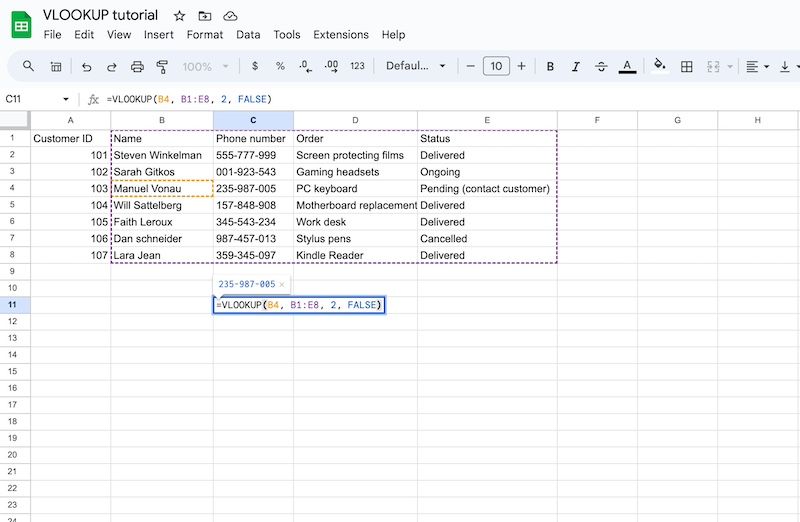Viewport: 800px width, 522px height.
Task: Click the VLOOKUP tutorial title
Action: pos(101,15)
